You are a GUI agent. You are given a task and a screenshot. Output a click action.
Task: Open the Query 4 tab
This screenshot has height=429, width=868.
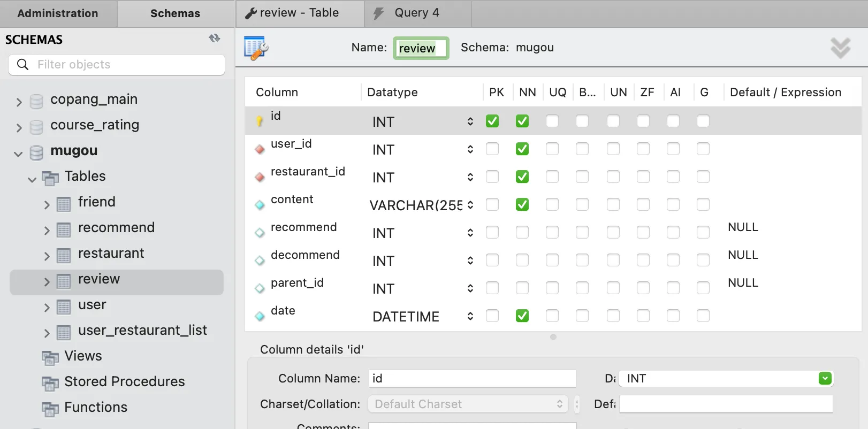click(416, 13)
